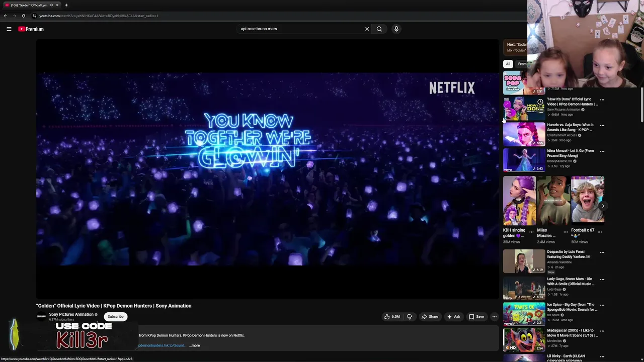The image size is (644, 362).
Task: Open the Amanda Valentine channel name
Action: (x=559, y=262)
